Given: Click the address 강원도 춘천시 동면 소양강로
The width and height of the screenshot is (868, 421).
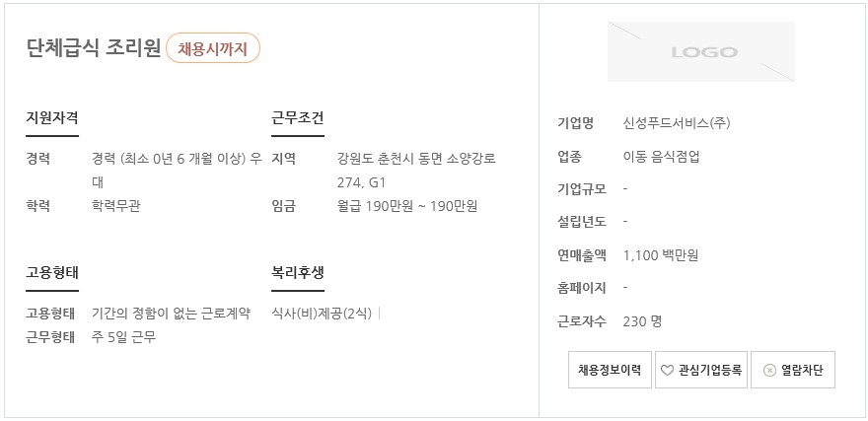Looking at the screenshot, I should pos(416,159).
